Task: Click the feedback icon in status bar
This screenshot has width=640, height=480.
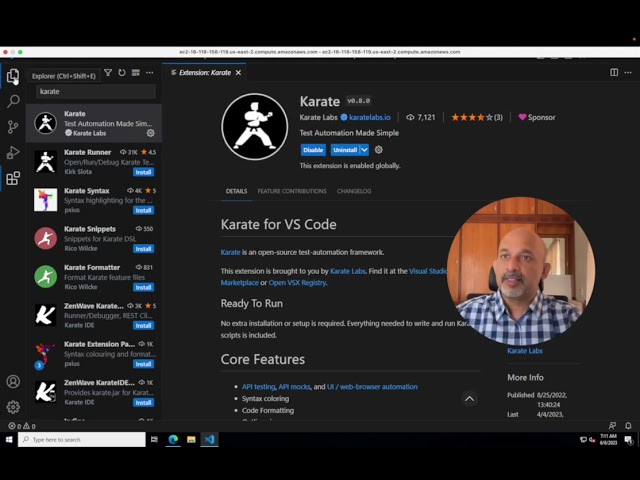Action: (612, 426)
